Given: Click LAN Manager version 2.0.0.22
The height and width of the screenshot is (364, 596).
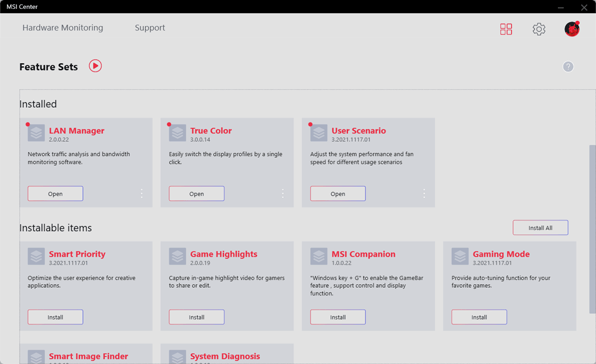Looking at the screenshot, I should click(x=59, y=139).
